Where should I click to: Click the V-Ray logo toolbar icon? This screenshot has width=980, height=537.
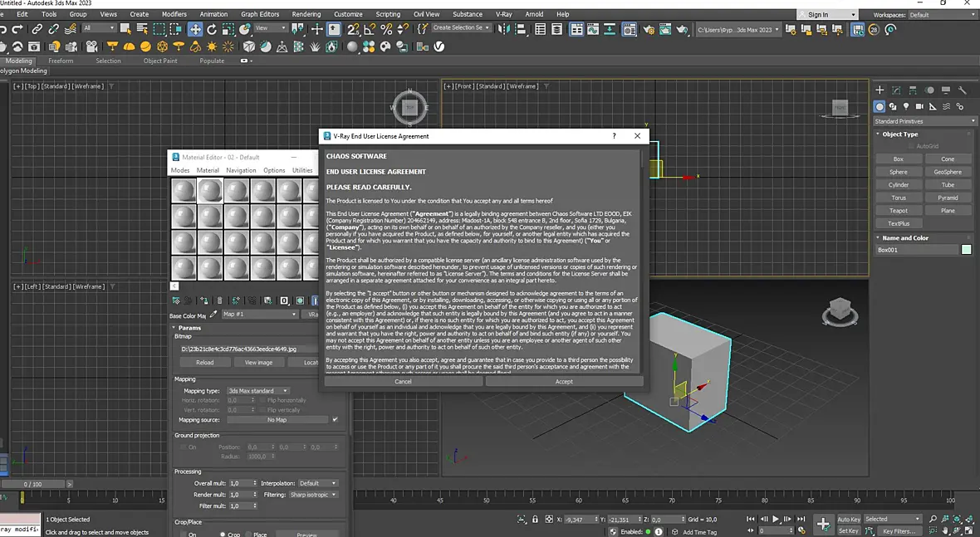439,46
